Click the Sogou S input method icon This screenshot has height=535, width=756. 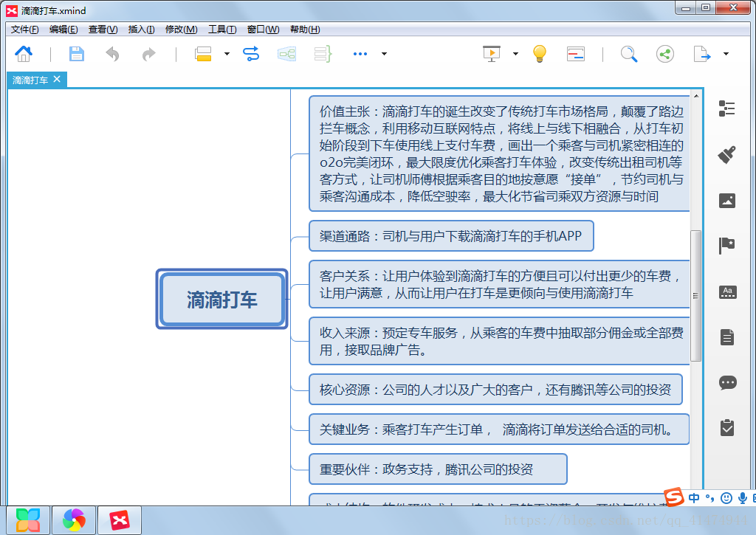pos(673,497)
